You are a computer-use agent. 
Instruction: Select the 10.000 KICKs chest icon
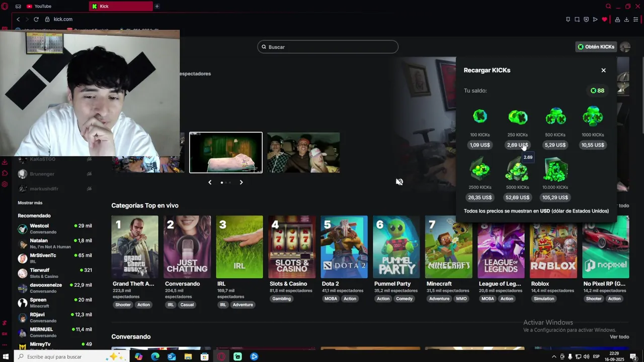[x=555, y=170]
